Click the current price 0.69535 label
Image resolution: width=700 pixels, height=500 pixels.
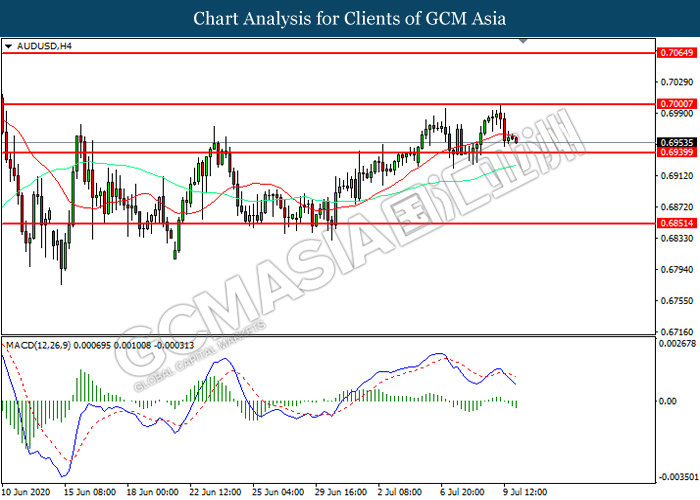pos(677,143)
